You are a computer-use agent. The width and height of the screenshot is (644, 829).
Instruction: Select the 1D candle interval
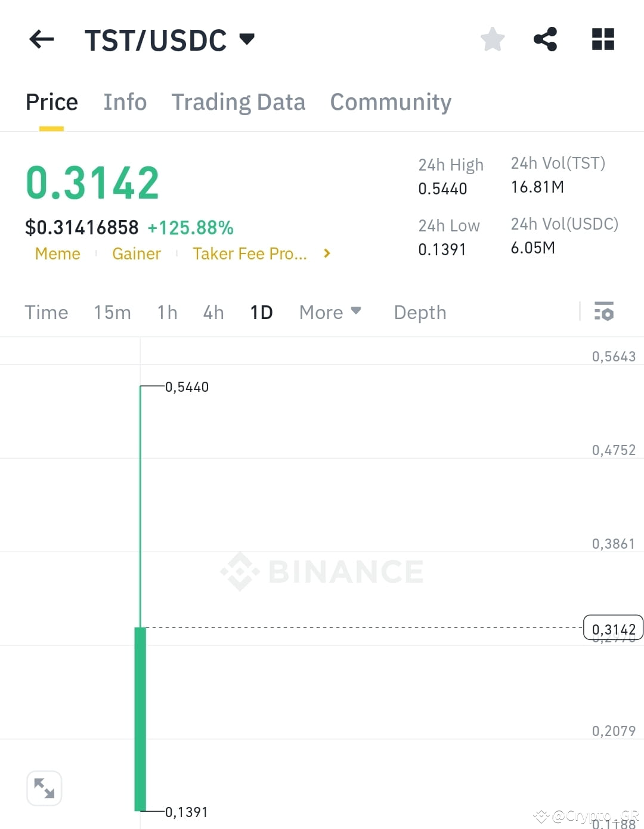point(261,312)
